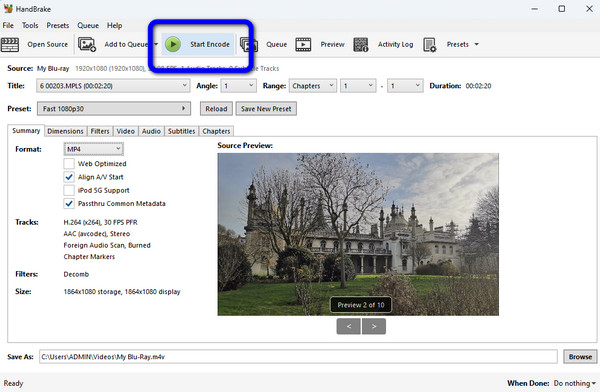Expand the Presets toolbar dropdown arrow
The width and height of the screenshot is (600, 392).
tap(476, 44)
